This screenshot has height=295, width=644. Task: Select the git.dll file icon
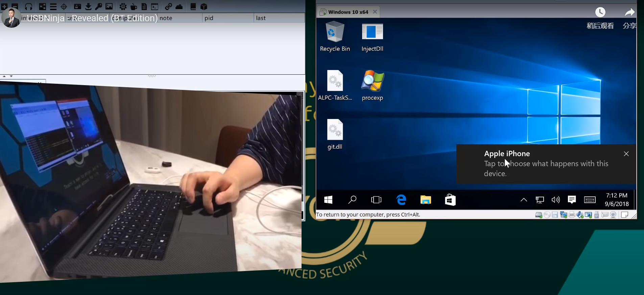335,134
